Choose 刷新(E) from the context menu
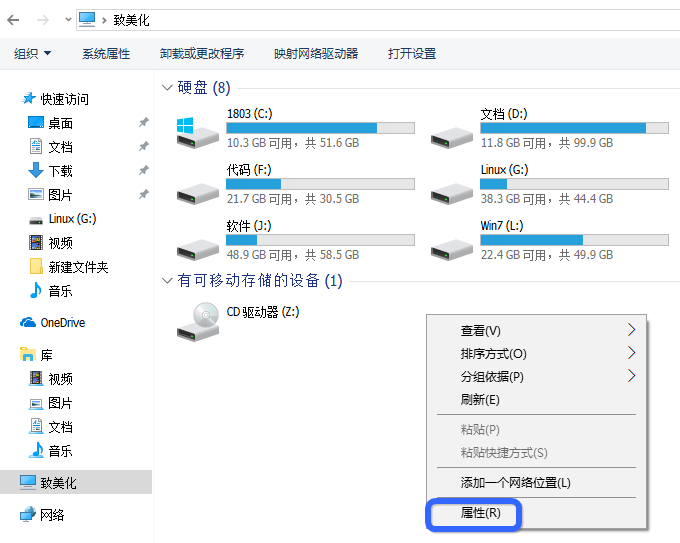 tap(536, 399)
